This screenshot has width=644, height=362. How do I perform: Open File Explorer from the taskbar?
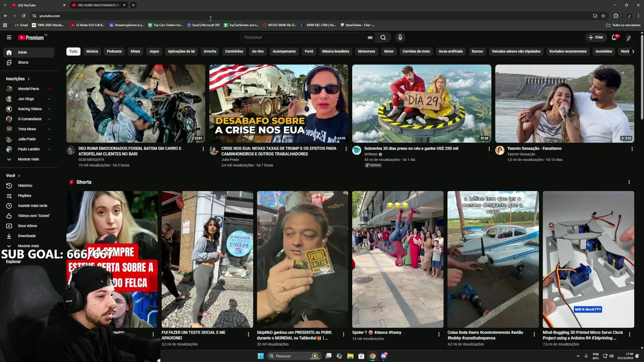pyautogui.click(x=350, y=356)
